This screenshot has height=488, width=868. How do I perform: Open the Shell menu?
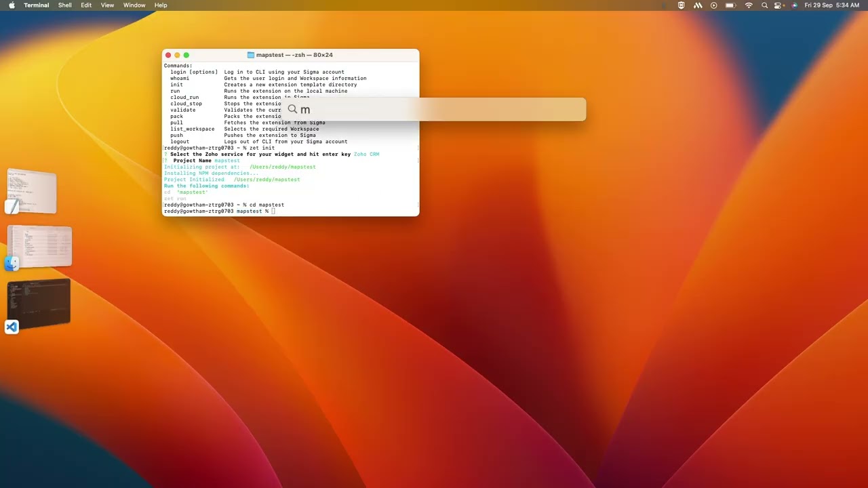(x=65, y=5)
